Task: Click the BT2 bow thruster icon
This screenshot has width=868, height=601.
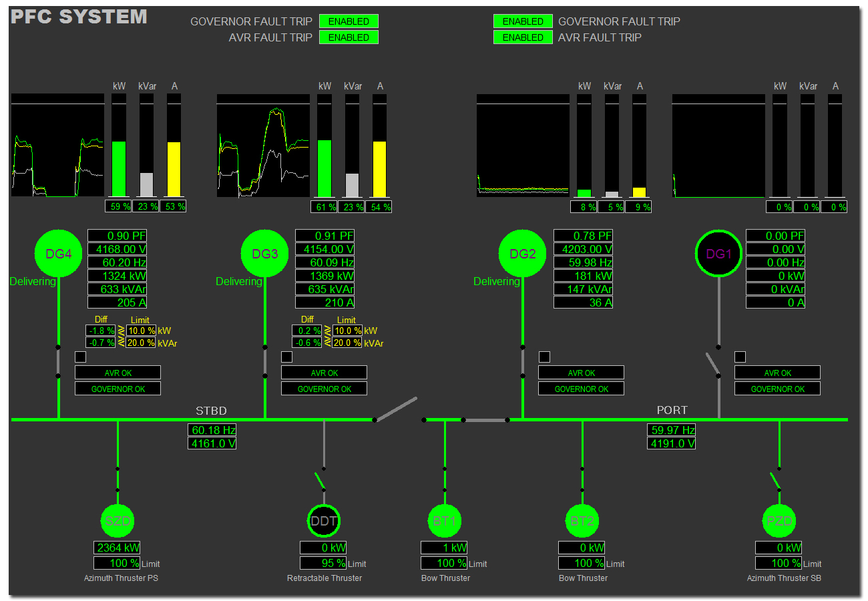Action: pos(582,521)
